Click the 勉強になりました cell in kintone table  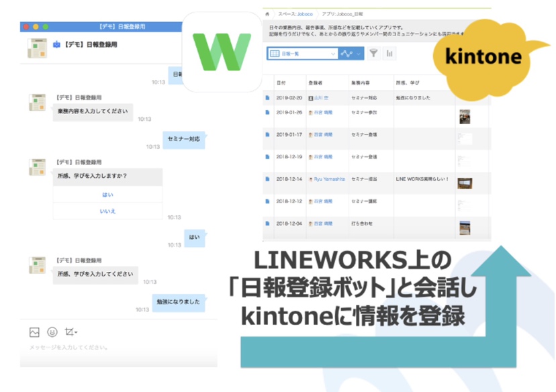[413, 97]
